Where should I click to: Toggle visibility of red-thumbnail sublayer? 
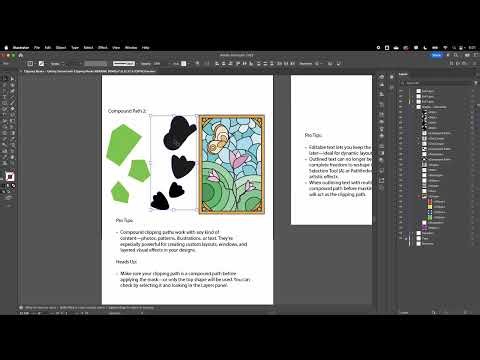point(401,202)
